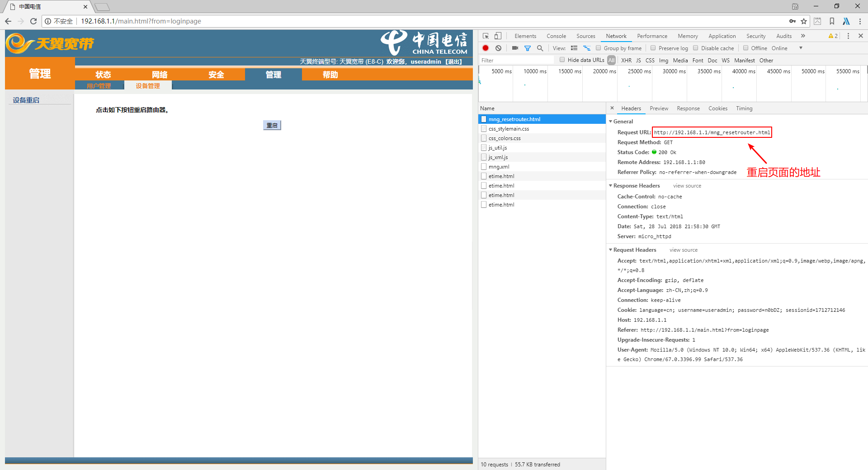Click inside the network Filter input field
The height and width of the screenshot is (470, 868).
pos(516,60)
